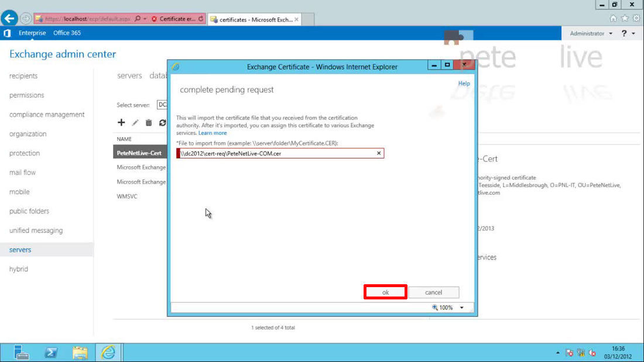Click the Office logo in the header
The image size is (644, 362).
(x=7, y=33)
